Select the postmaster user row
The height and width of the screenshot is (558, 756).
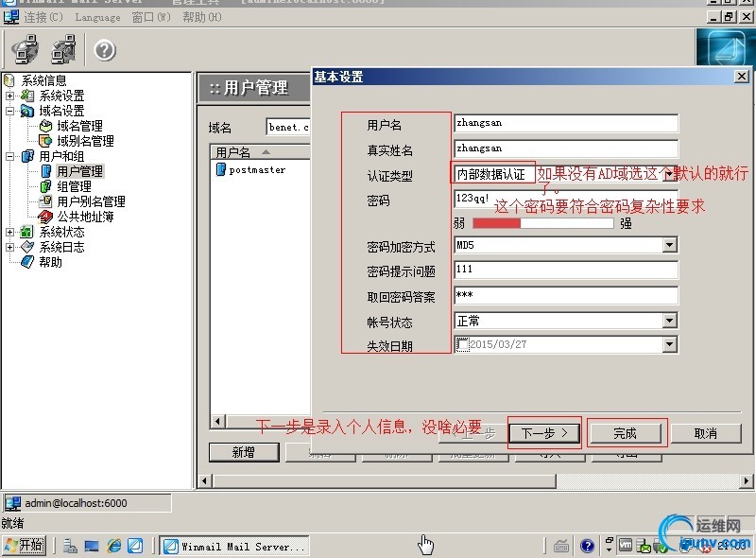257,170
